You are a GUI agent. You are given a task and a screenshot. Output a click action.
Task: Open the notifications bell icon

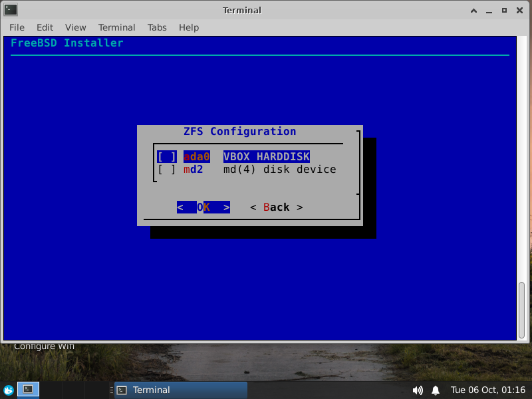[x=436, y=390]
